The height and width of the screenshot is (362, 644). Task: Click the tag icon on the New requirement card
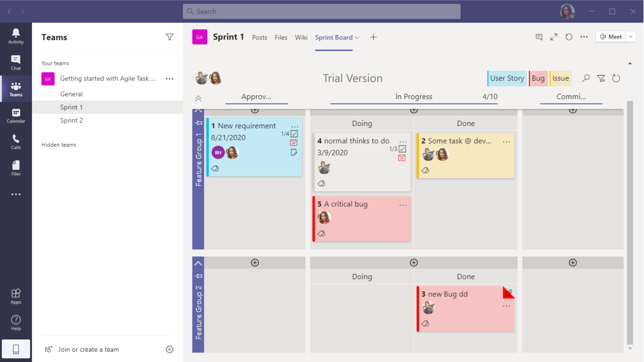click(x=215, y=168)
